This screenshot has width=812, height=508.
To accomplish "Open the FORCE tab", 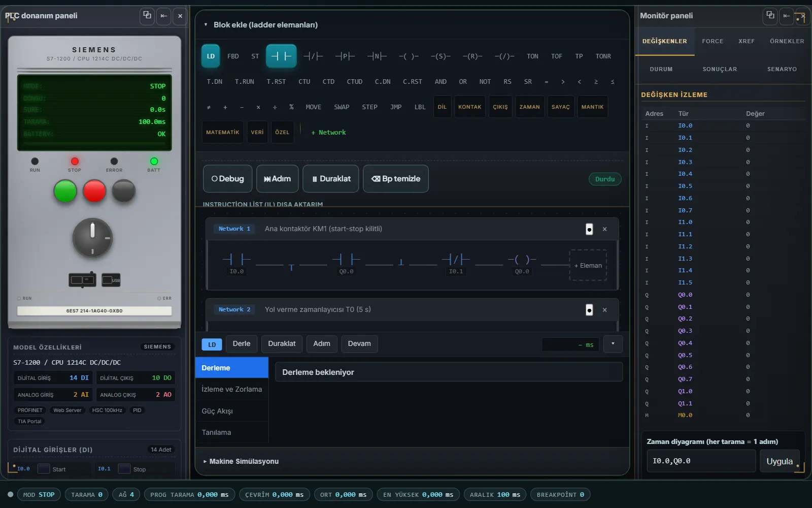I will click(x=713, y=41).
